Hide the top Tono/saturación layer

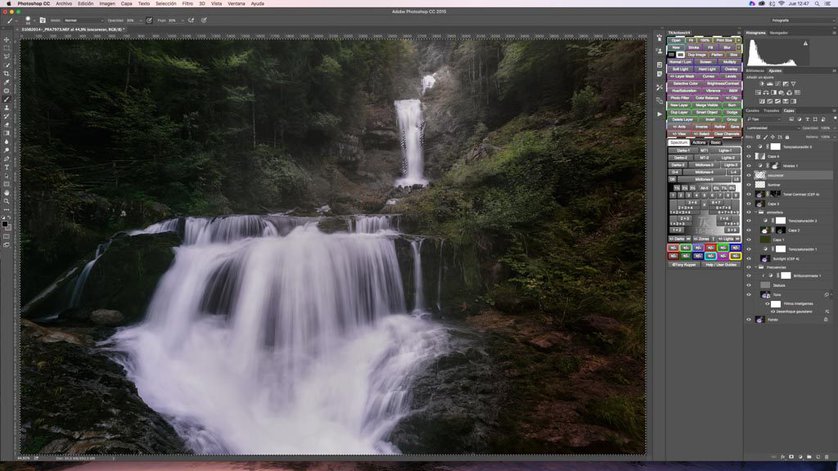pos(749,146)
